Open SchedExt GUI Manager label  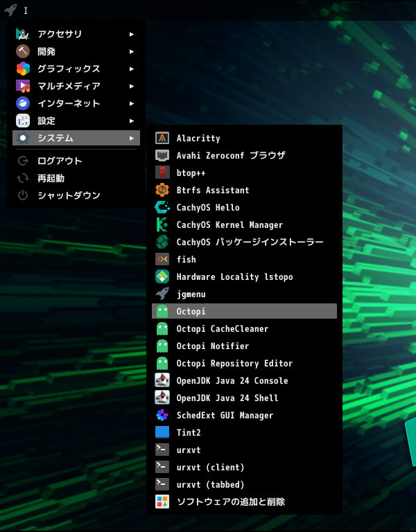click(x=225, y=415)
